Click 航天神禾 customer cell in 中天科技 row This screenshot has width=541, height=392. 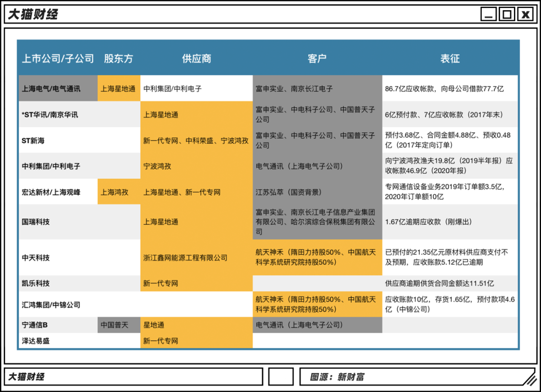click(317, 257)
